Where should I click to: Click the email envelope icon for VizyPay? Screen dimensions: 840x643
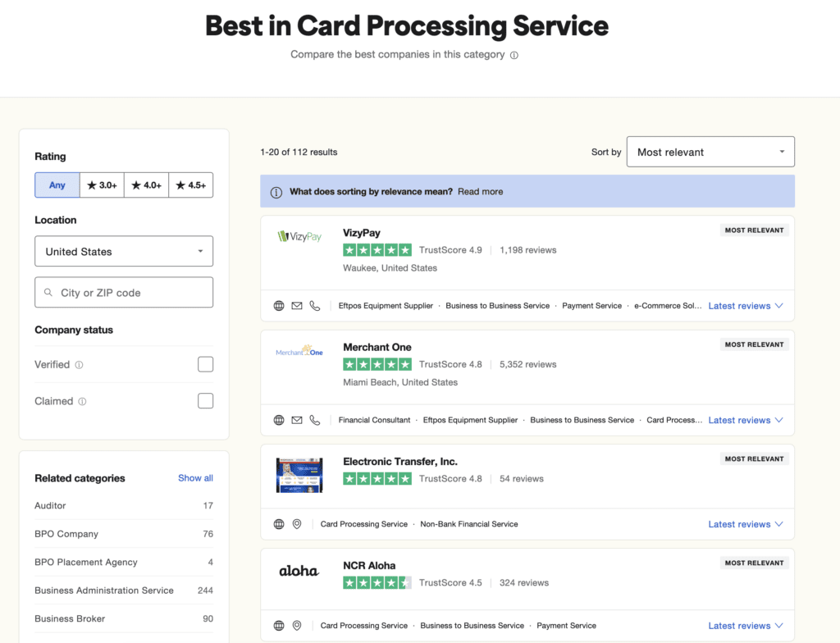click(x=297, y=306)
